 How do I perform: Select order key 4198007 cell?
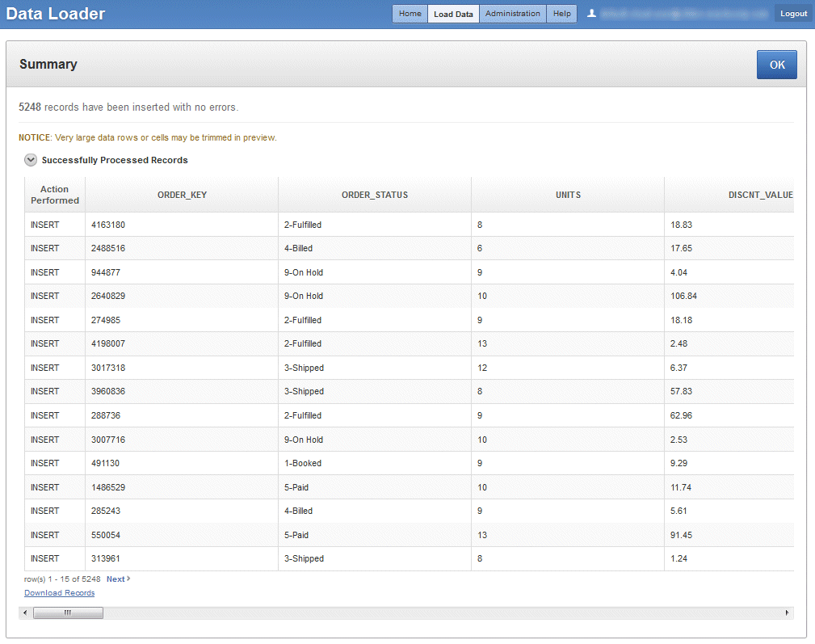pyautogui.click(x=182, y=343)
